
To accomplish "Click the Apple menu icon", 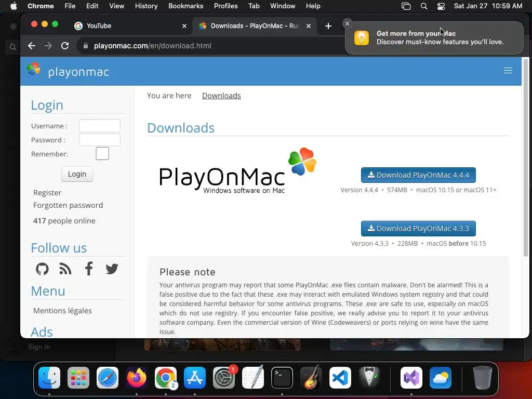I will tap(14, 6).
